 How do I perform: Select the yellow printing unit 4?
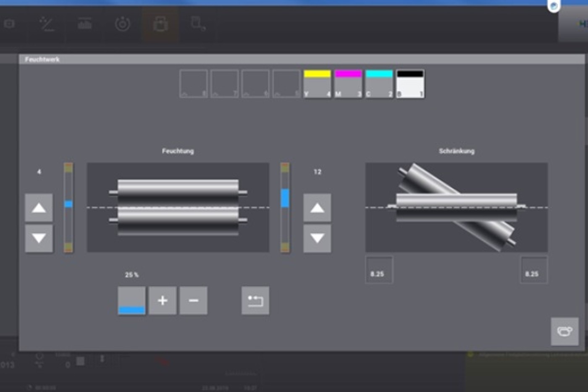coord(317,84)
